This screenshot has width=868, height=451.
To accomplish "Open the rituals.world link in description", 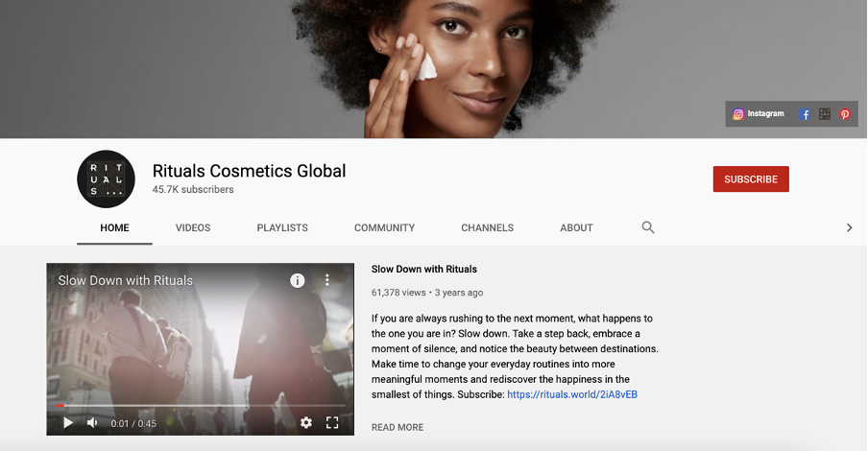I will pos(572,394).
